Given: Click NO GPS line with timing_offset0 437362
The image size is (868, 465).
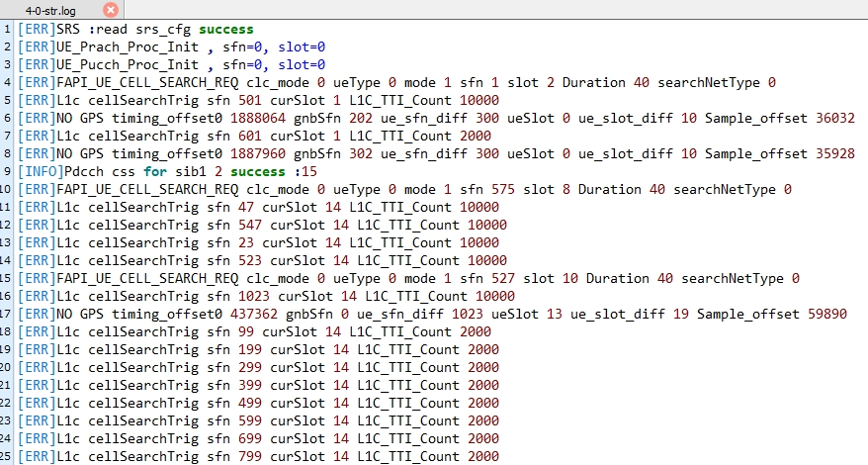Looking at the screenshot, I should point(432,314).
